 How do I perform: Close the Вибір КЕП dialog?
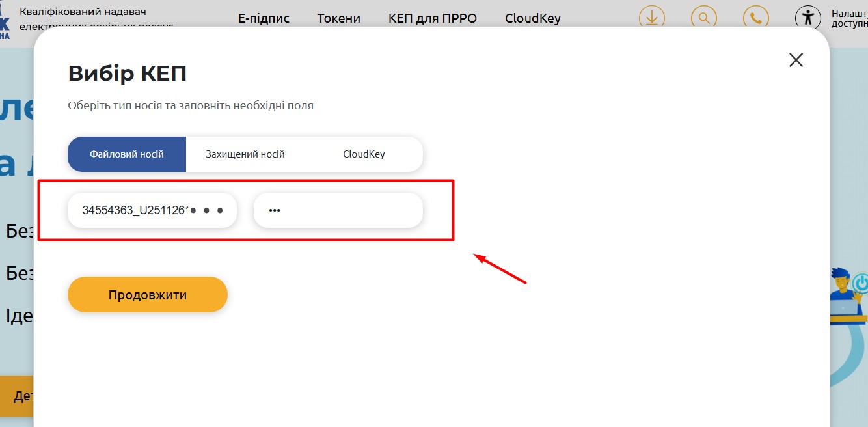[x=796, y=61]
